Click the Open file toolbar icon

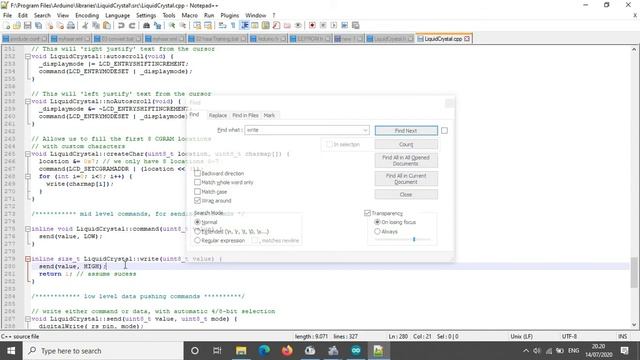click(17, 26)
